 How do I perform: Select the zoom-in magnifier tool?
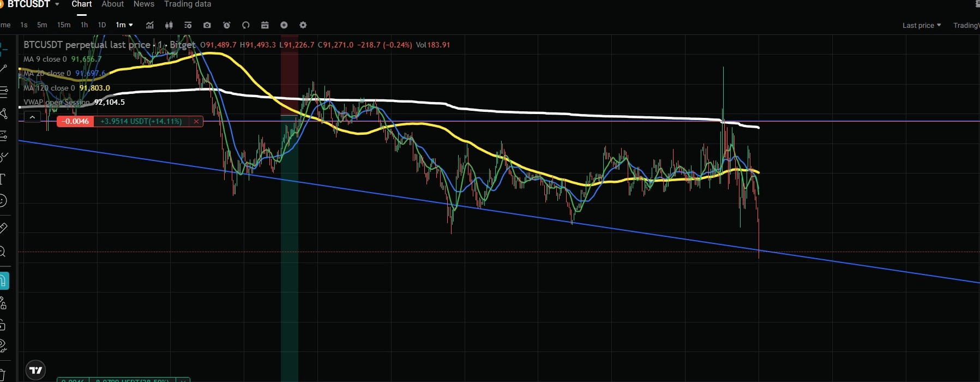[3, 252]
